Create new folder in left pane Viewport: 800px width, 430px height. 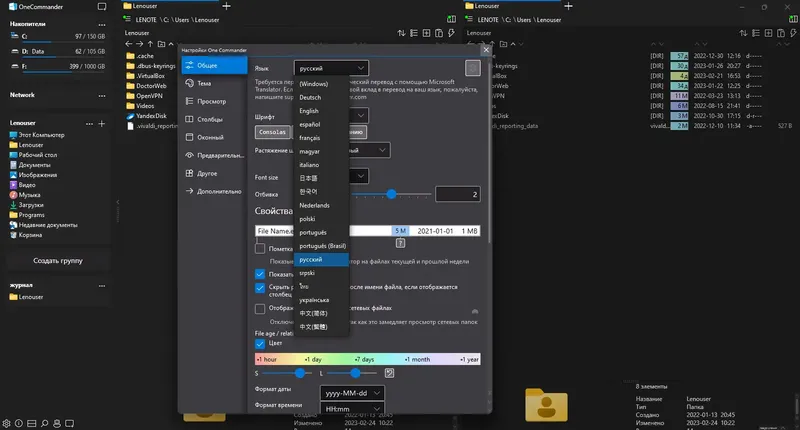161,44
